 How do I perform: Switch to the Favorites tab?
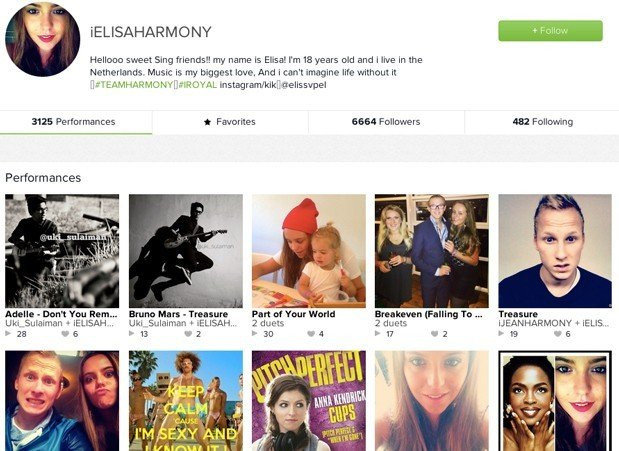pyautogui.click(x=230, y=122)
